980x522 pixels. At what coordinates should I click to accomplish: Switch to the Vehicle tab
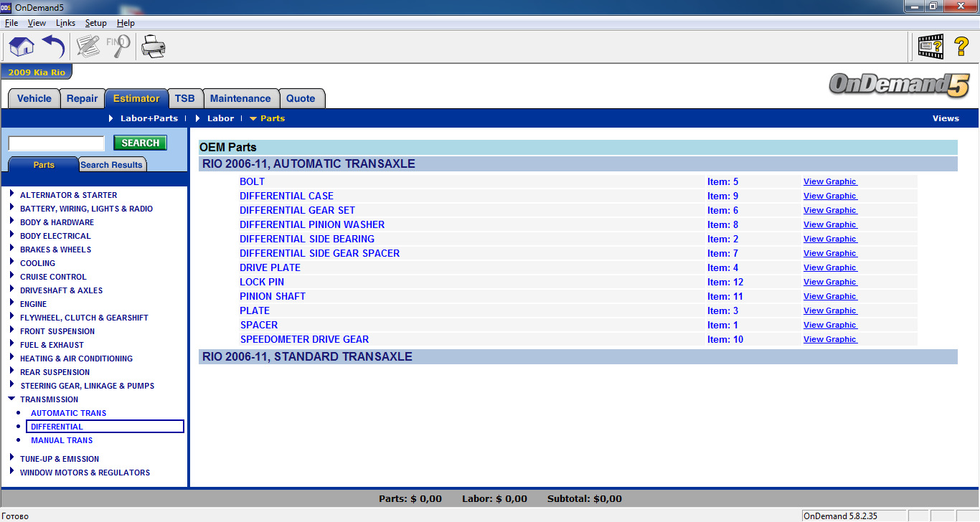pyautogui.click(x=34, y=99)
